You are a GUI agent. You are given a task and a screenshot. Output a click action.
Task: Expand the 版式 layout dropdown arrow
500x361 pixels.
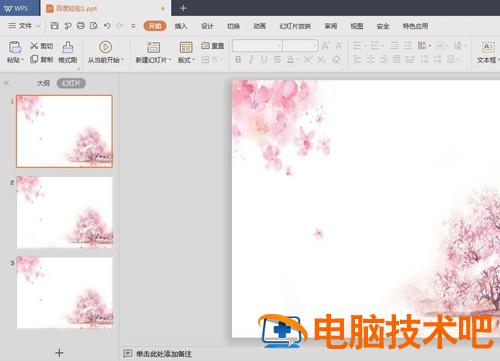coord(193,60)
